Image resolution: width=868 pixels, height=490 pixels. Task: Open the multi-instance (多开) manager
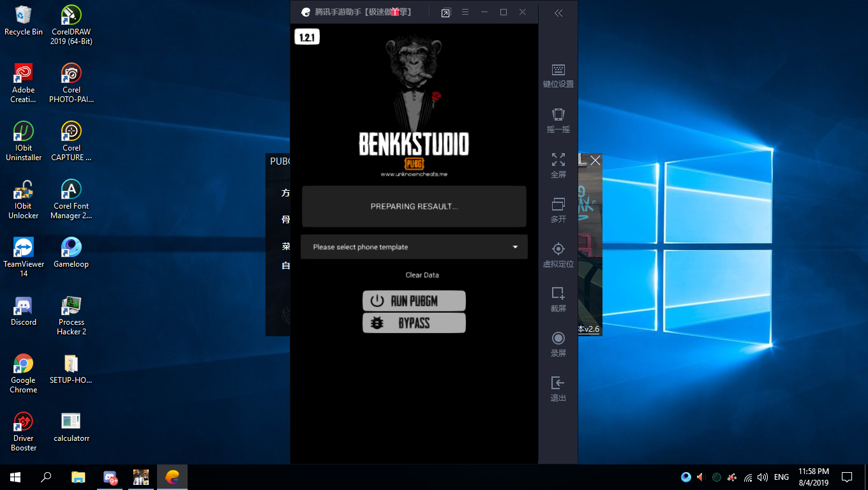(x=558, y=209)
